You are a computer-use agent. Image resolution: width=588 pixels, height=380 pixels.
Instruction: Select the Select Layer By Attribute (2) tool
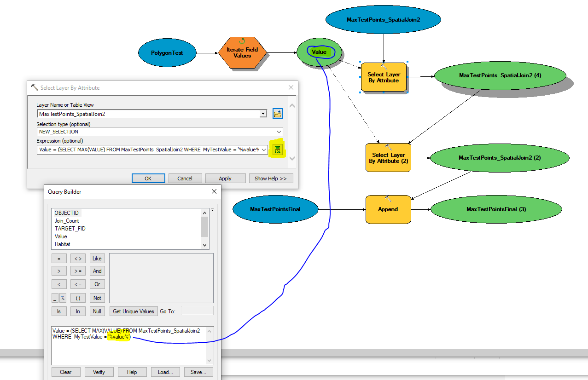(x=388, y=158)
